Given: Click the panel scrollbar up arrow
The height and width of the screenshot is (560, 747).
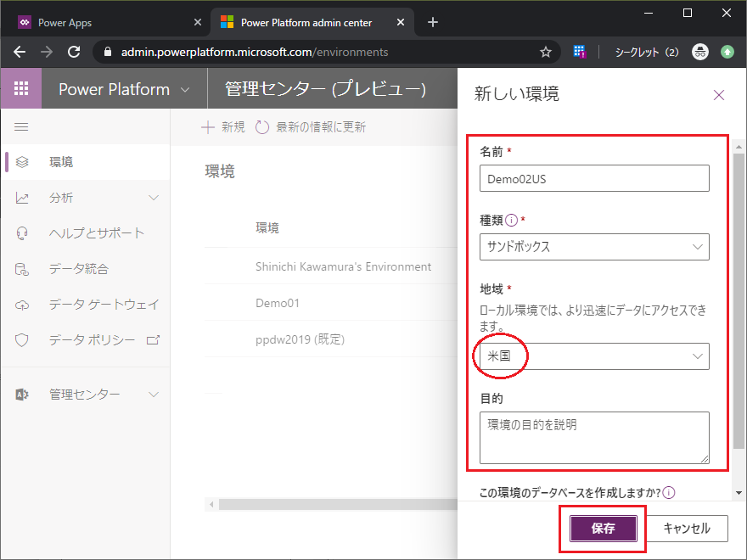Looking at the screenshot, I should point(739,147).
